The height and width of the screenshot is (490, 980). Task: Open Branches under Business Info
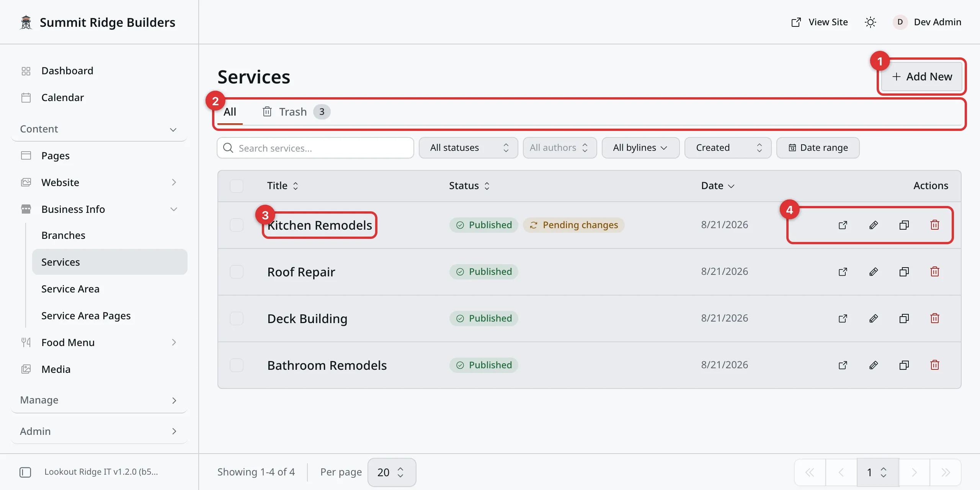coord(109,235)
